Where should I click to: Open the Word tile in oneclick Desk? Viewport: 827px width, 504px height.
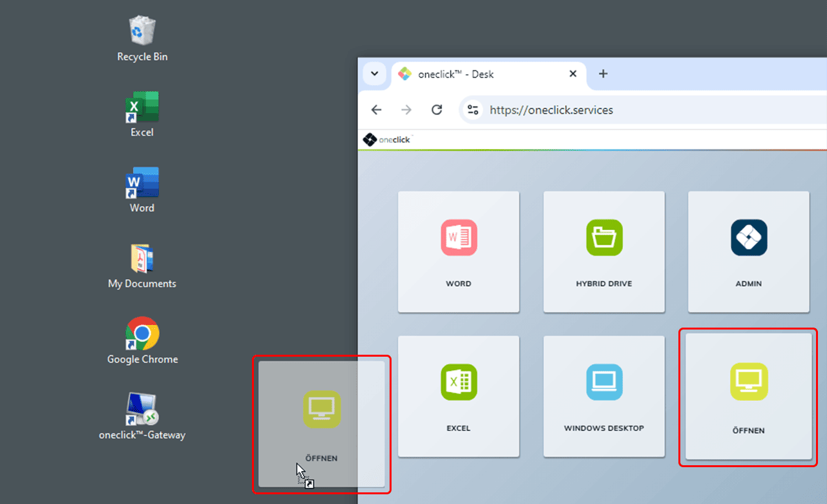(x=459, y=251)
